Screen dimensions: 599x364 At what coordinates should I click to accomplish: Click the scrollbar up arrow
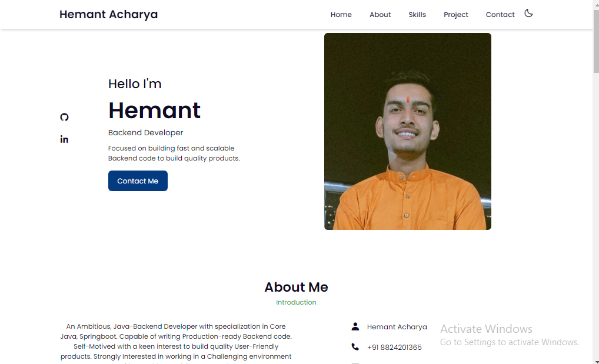(x=596, y=3)
